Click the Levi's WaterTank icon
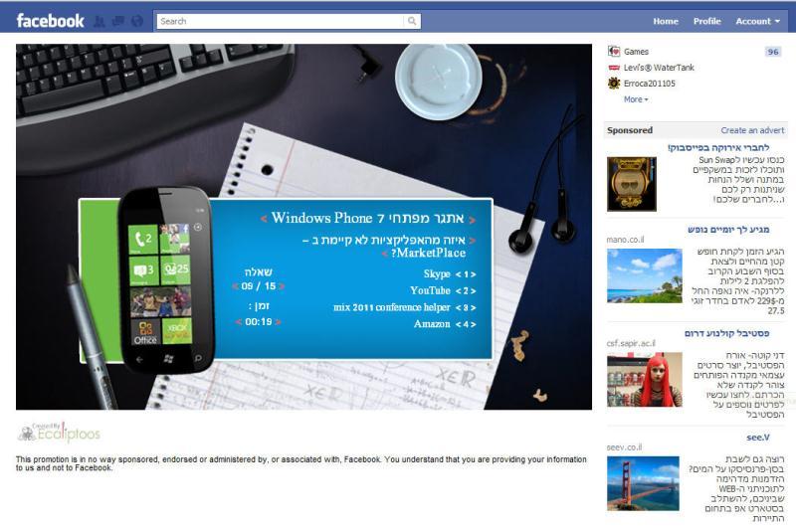796x532 pixels. click(x=614, y=68)
